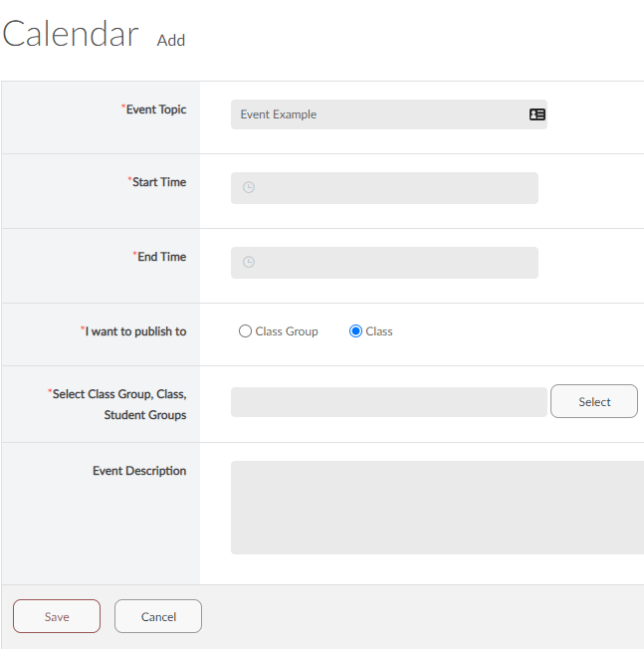Click the clock icon in Start Time
The width and height of the screenshot is (644, 649).
[248, 187]
